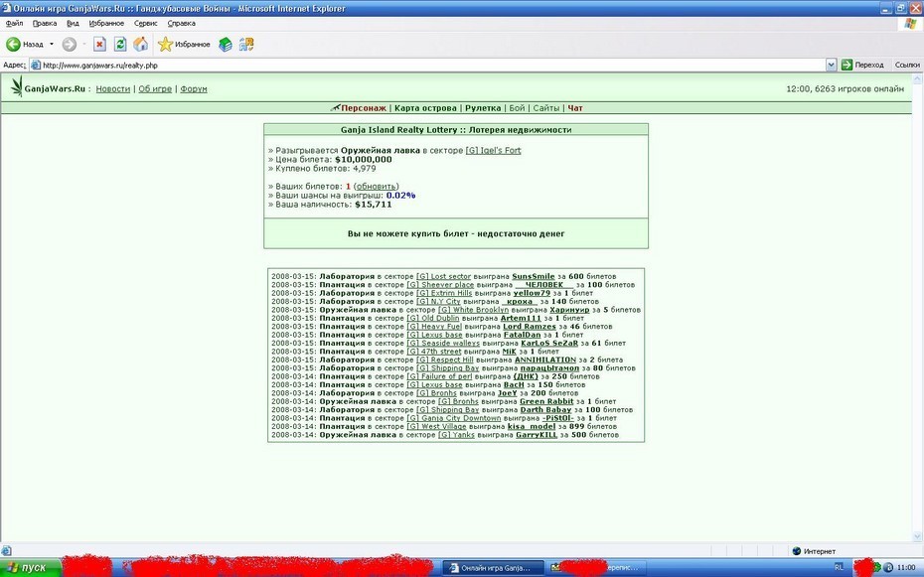Viewport: 924px width, 577px height.
Task: Open ANNIHILATION player profile
Action: [545, 360]
